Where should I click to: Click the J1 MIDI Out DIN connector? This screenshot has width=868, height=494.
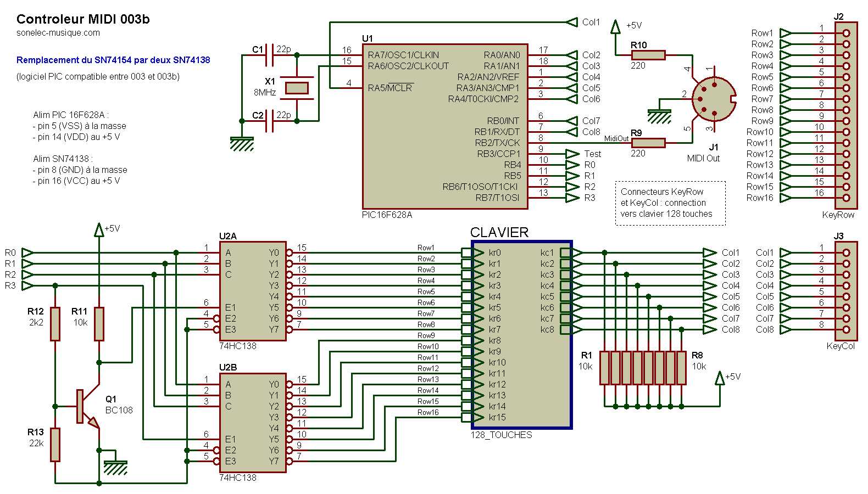pyautogui.click(x=713, y=99)
